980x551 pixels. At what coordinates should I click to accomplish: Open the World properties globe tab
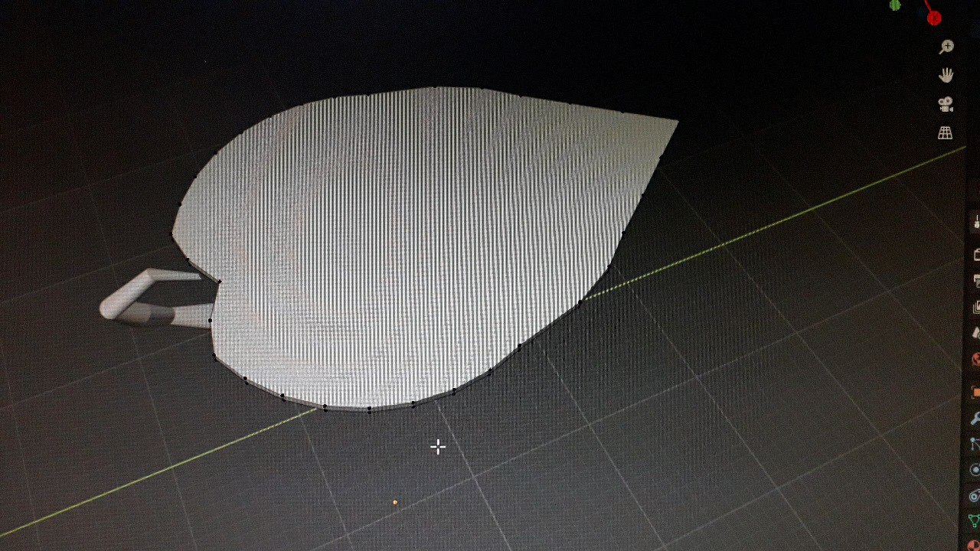click(977, 359)
